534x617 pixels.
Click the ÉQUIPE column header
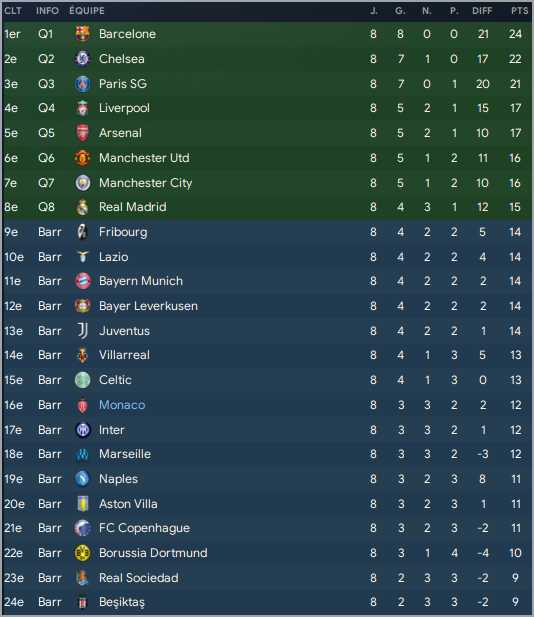point(87,11)
